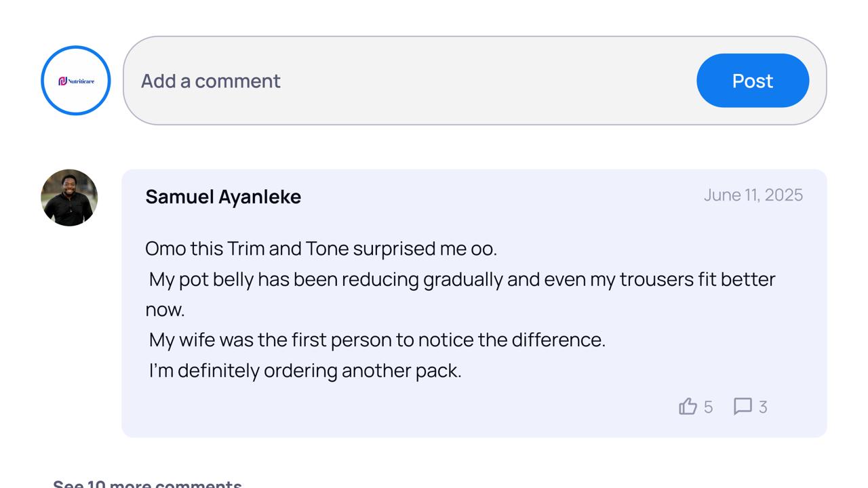This screenshot has height=488, width=868.
Task: Click the line "Omo this Trim and Tone surprised me oo."
Action: click(321, 249)
